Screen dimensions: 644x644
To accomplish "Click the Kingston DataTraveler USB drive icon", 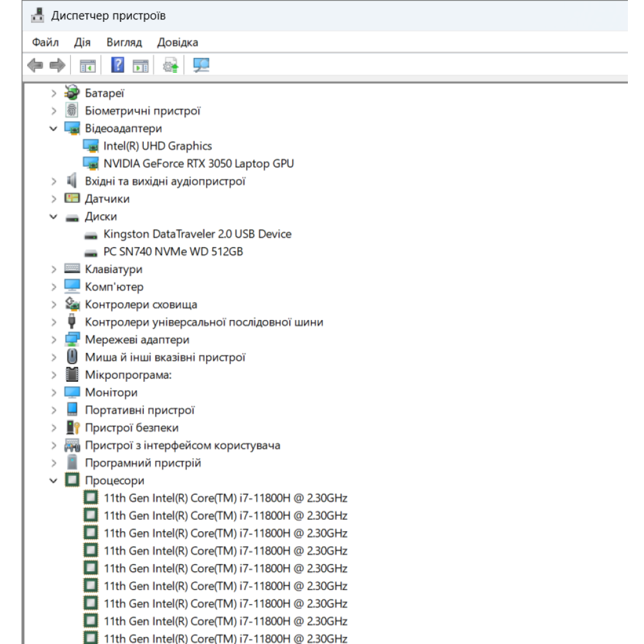I will (91, 234).
